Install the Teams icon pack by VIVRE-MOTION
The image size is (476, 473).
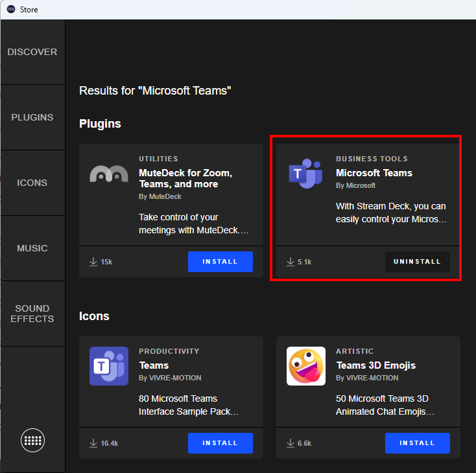tap(220, 443)
